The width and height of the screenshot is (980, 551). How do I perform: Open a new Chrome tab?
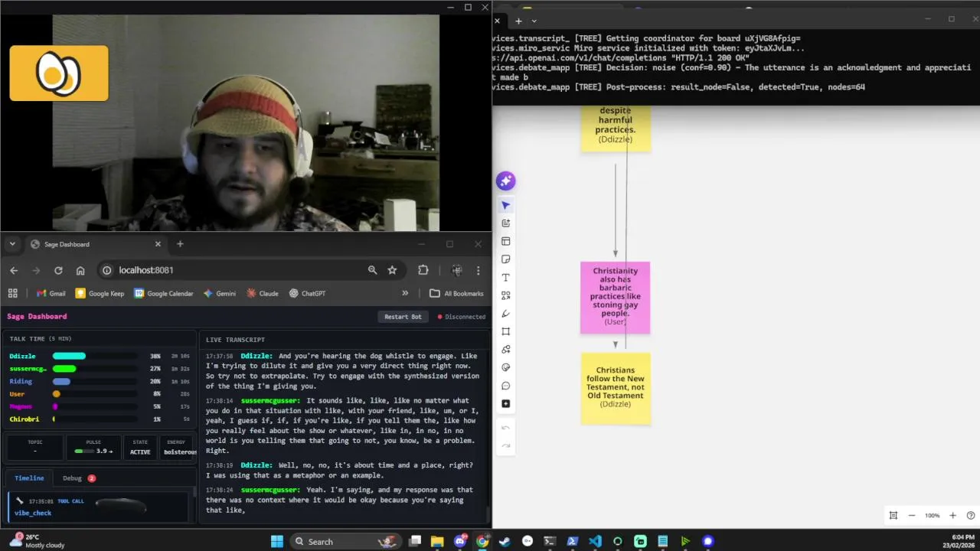tap(180, 244)
